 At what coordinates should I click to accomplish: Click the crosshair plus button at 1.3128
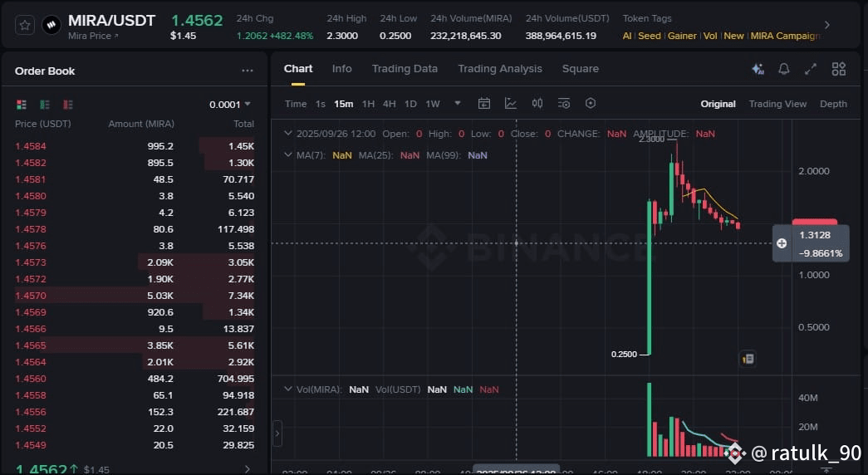782,243
